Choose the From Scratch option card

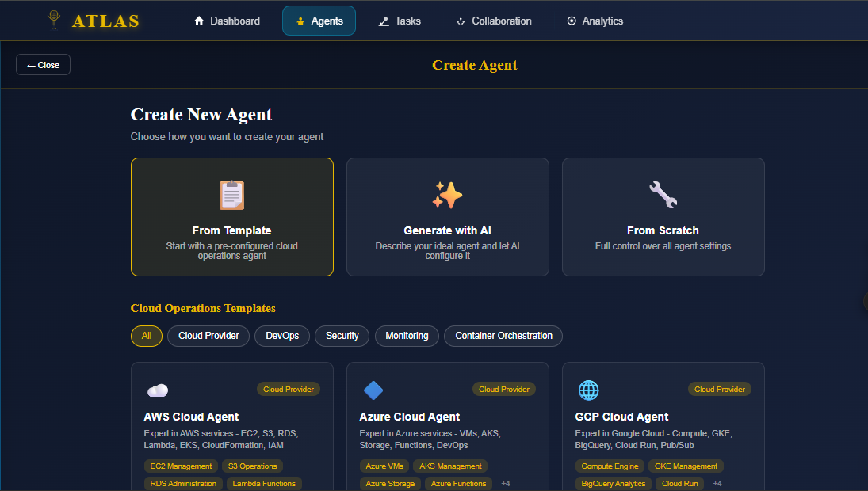coord(663,217)
